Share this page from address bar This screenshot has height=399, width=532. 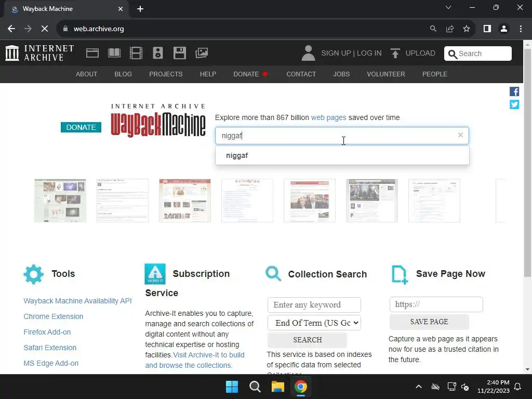450,29
